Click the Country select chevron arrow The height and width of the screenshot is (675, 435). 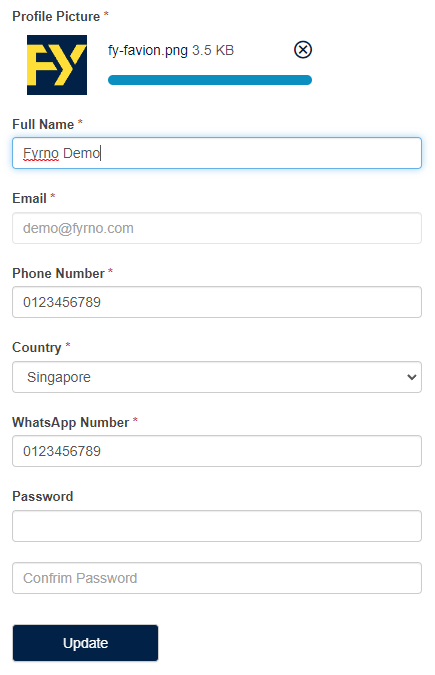pyautogui.click(x=411, y=377)
